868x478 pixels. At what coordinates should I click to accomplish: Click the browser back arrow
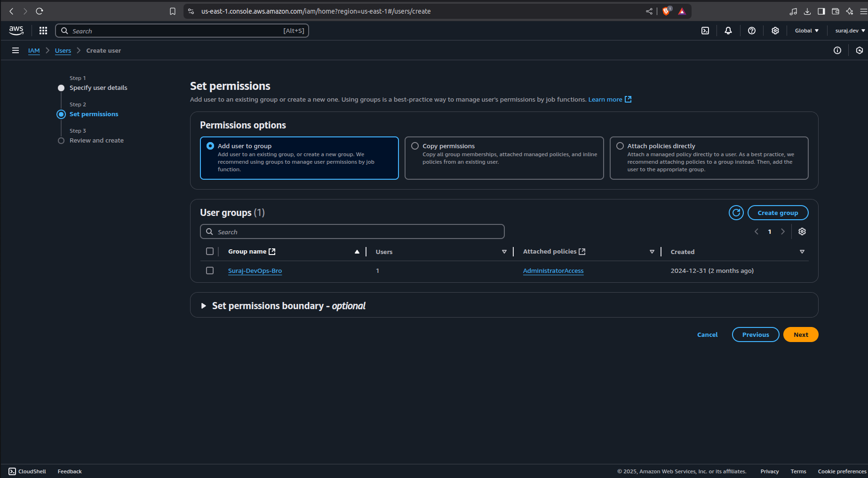point(12,11)
